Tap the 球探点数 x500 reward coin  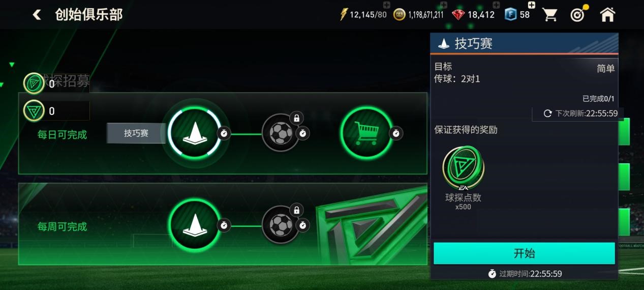tap(463, 178)
